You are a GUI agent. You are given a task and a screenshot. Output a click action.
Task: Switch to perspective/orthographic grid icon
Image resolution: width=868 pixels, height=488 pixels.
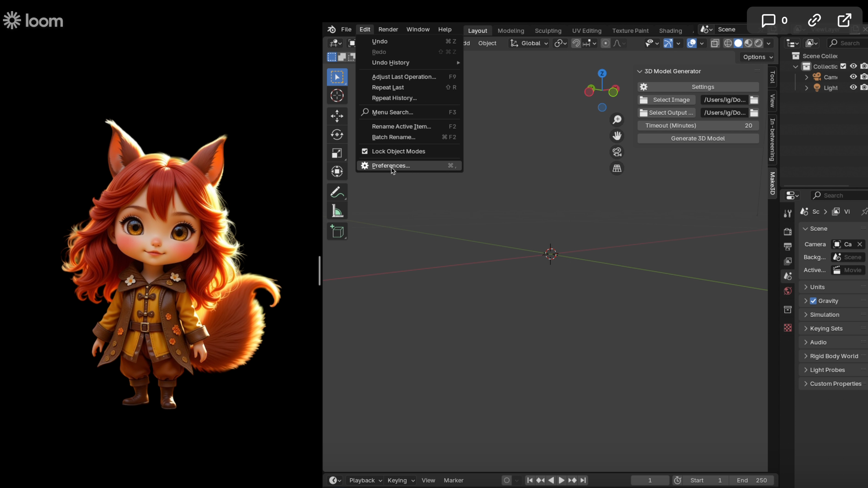(x=617, y=168)
